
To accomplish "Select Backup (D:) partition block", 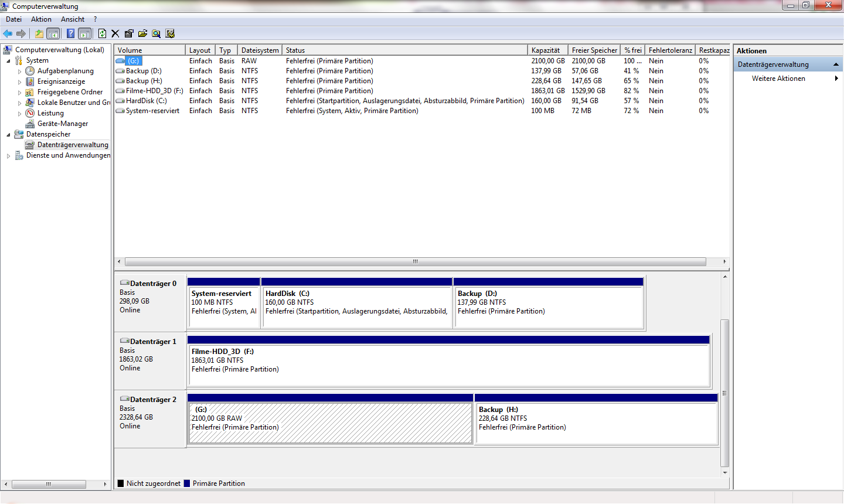I will 549,302.
